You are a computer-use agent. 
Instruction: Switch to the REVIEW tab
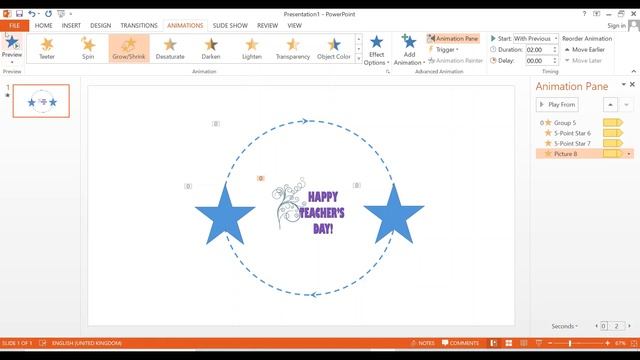(267, 26)
